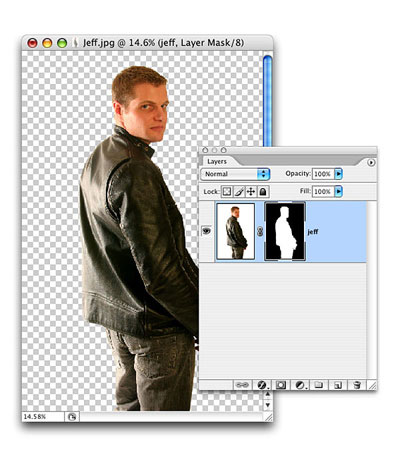Toggle lock image pixels brush icon
Image resolution: width=400 pixels, height=452 pixels.
pyautogui.click(x=239, y=192)
